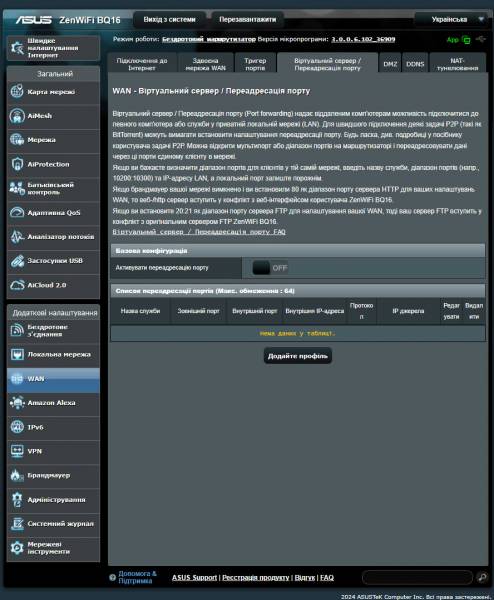Screen dimensions: 494x600
Task: Click the Перезавантажити button
Action: point(248,20)
